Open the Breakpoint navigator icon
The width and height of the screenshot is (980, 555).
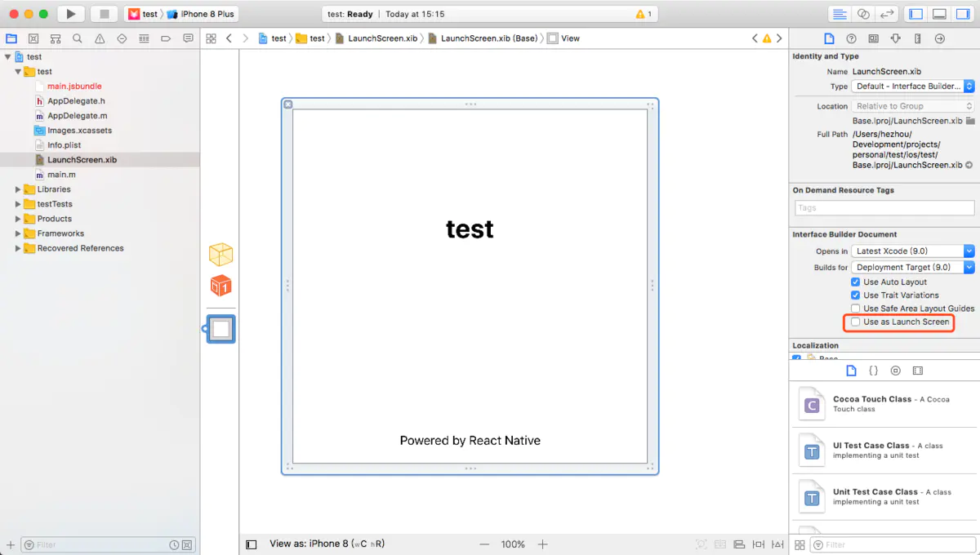(x=166, y=38)
